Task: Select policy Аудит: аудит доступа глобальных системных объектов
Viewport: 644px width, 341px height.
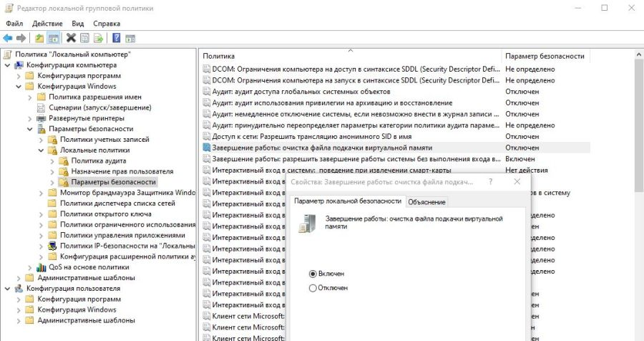Action: tap(301, 92)
